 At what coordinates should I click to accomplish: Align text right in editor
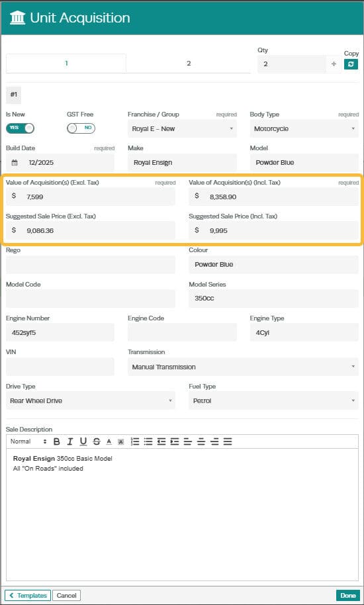point(214,442)
